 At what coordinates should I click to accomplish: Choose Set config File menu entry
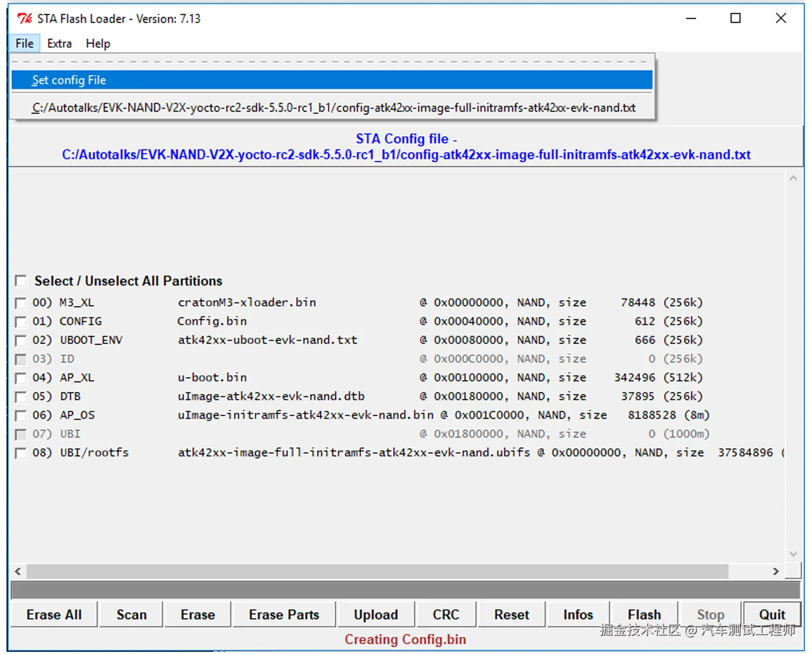pos(332,80)
